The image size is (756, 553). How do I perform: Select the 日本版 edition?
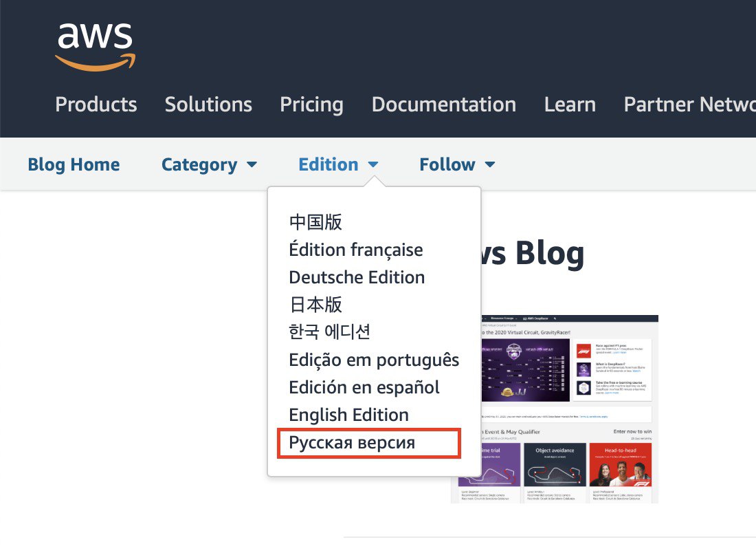click(x=315, y=305)
